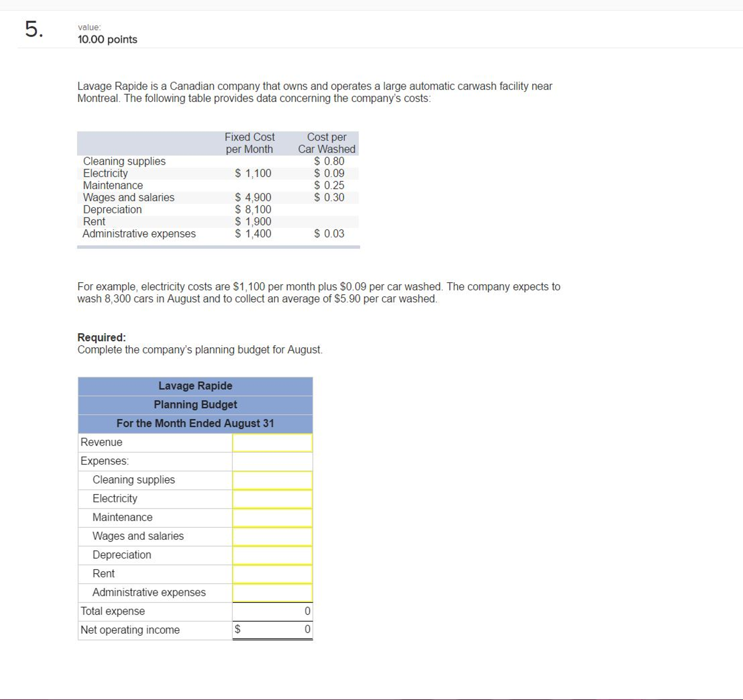The width and height of the screenshot is (743, 700).
Task: Click the empty cell next to Expenses label
Action: tap(272, 461)
